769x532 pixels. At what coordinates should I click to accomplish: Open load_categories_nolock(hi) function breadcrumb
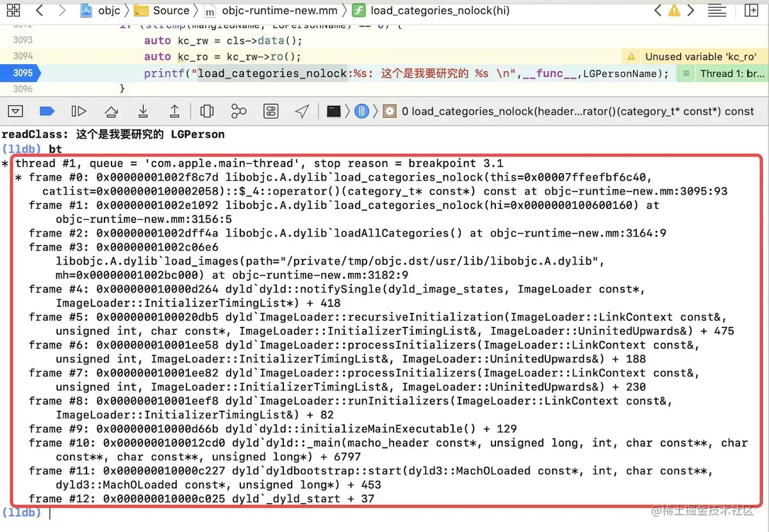(x=432, y=10)
